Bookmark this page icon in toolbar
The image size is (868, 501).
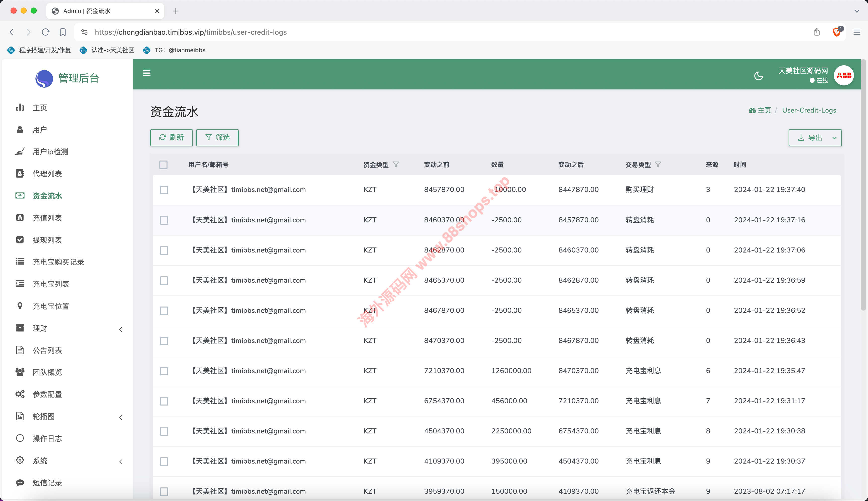pos(63,32)
